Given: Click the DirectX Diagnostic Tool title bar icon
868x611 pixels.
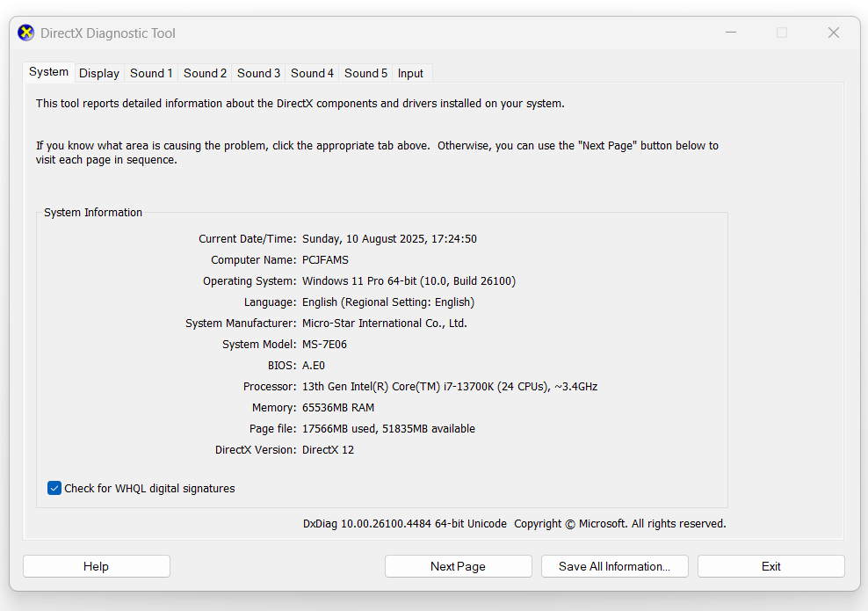Looking at the screenshot, I should point(26,33).
